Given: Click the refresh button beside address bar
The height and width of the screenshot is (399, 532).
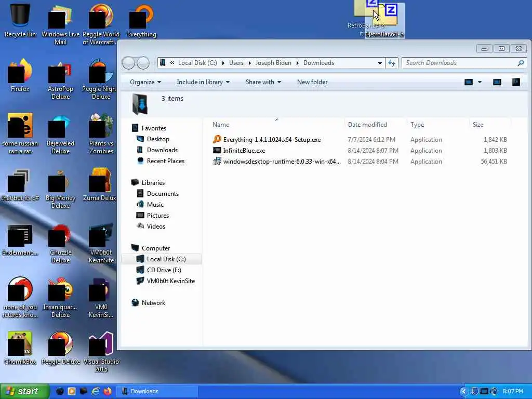Looking at the screenshot, I should [392, 63].
